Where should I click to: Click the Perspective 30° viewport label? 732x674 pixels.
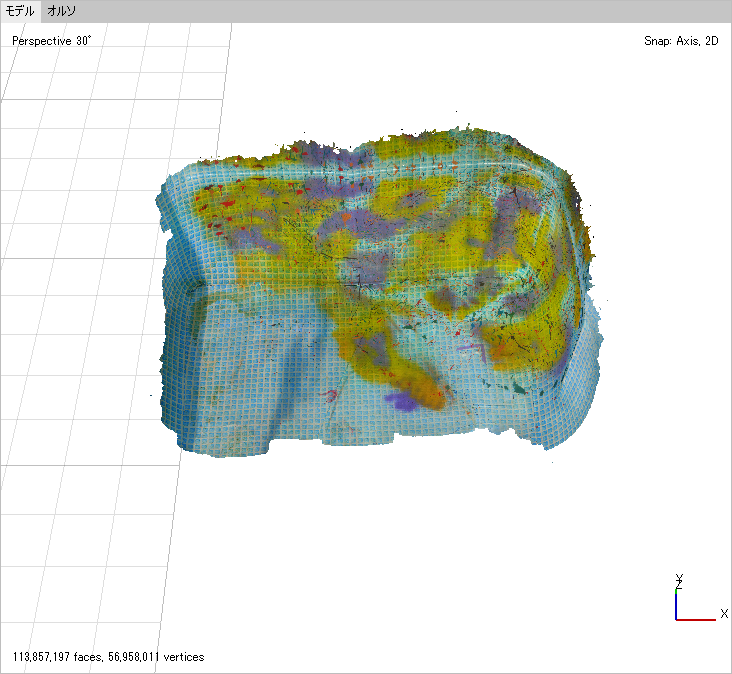[x=52, y=41]
